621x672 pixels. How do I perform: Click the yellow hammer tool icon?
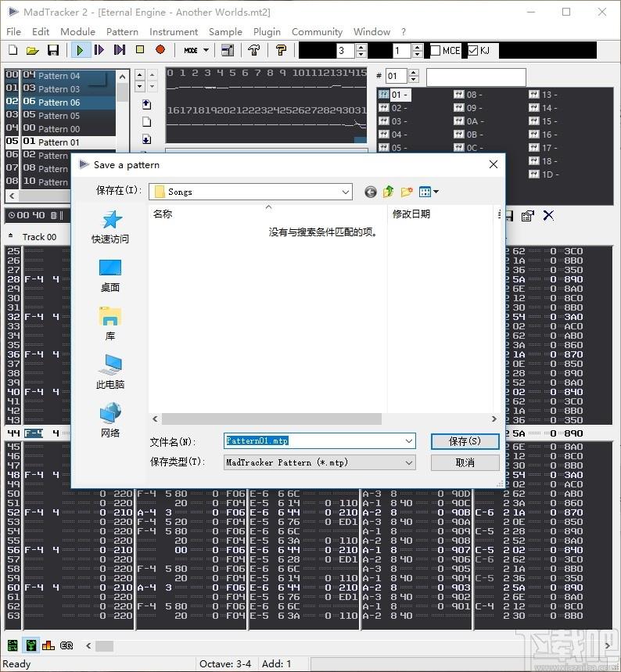coord(281,50)
